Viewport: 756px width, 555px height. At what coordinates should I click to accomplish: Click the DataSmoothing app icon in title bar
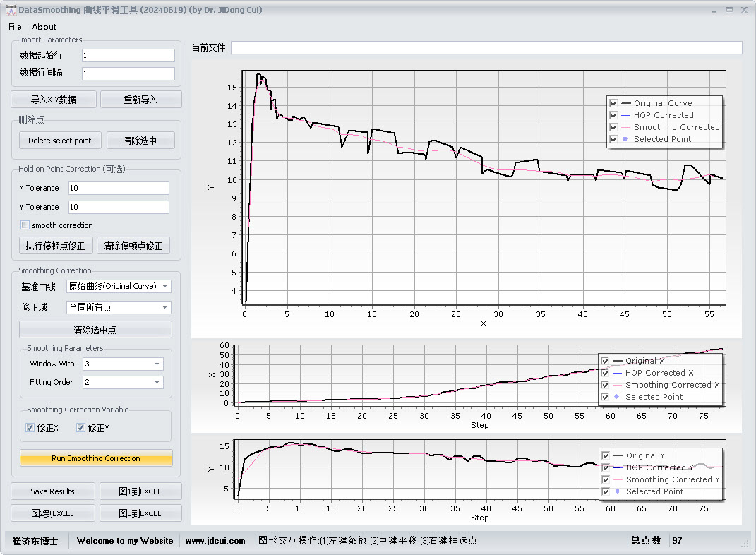[11, 10]
